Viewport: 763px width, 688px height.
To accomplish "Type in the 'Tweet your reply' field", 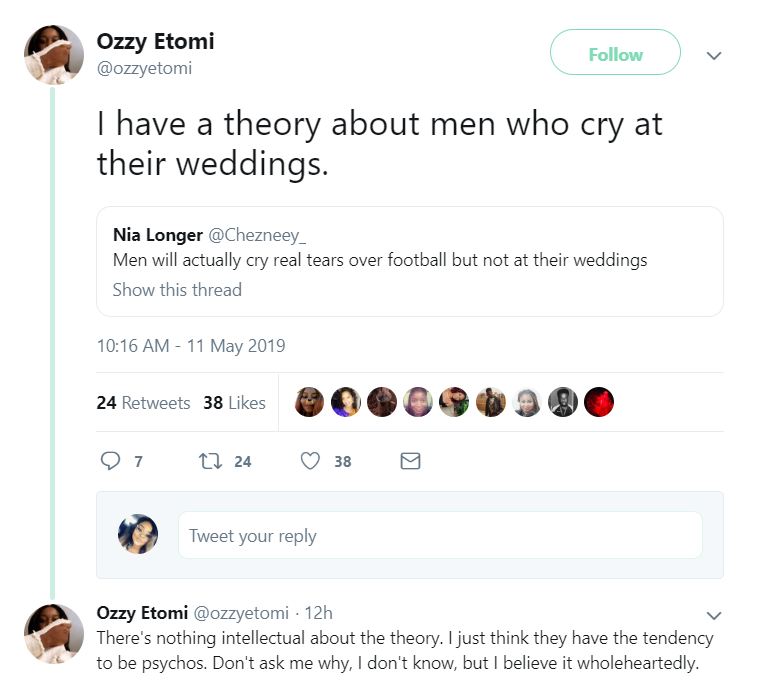I will tap(440, 535).
